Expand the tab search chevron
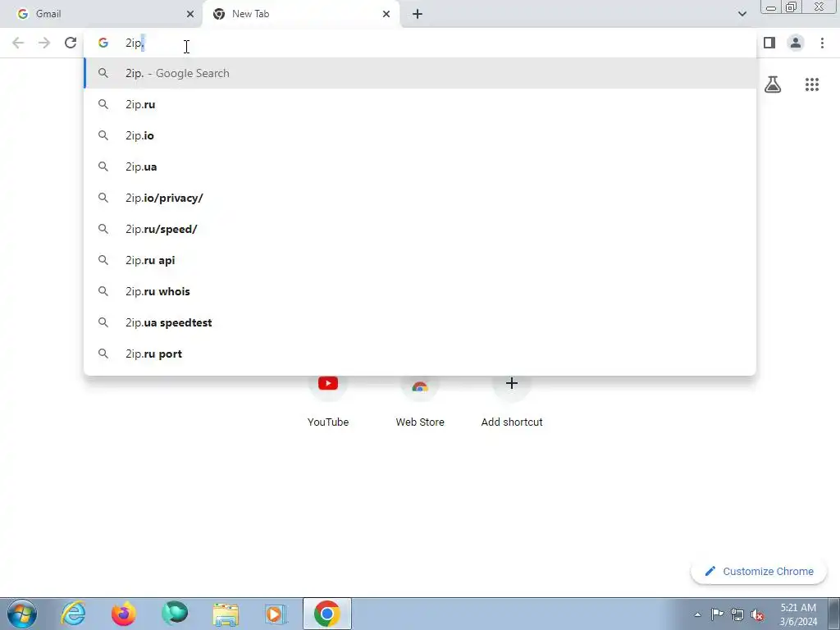 click(742, 14)
